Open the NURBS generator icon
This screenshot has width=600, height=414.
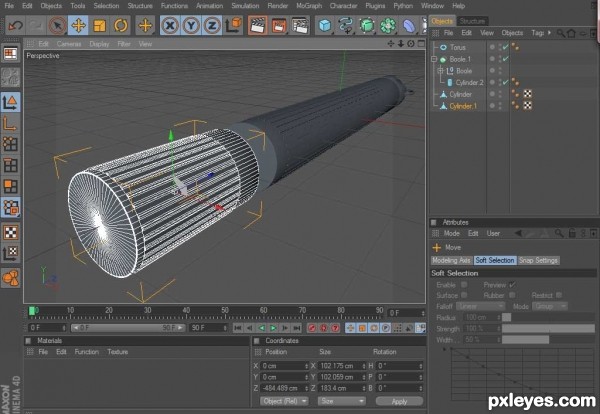(x=367, y=26)
